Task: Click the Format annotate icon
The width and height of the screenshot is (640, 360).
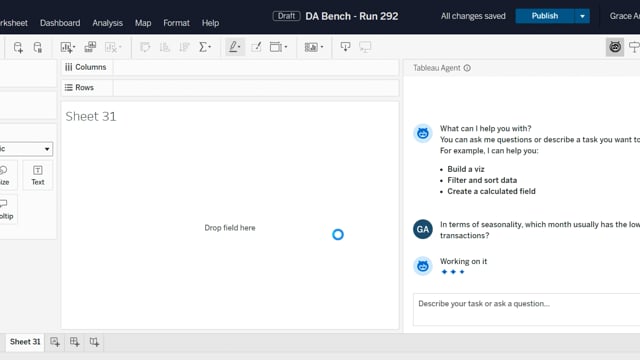Action: click(256, 47)
